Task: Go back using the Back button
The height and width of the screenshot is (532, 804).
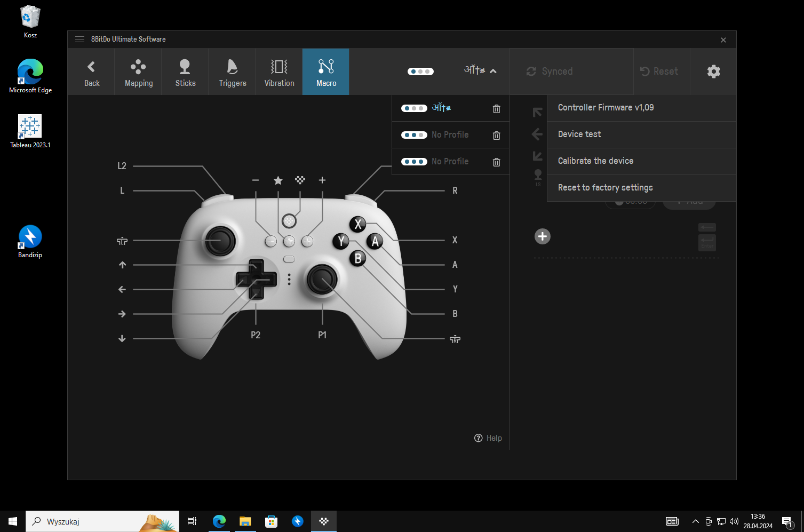Action: 92,72
